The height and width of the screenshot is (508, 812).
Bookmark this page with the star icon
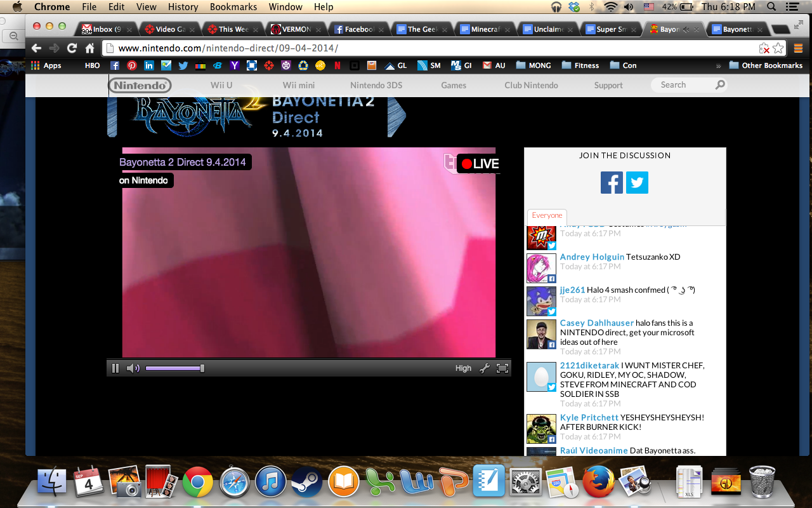pos(778,48)
